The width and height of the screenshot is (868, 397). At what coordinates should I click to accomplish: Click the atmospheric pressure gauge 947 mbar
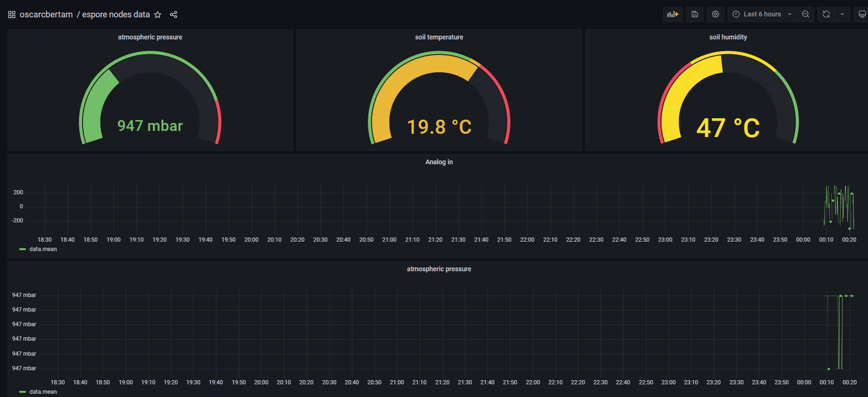pos(150,126)
